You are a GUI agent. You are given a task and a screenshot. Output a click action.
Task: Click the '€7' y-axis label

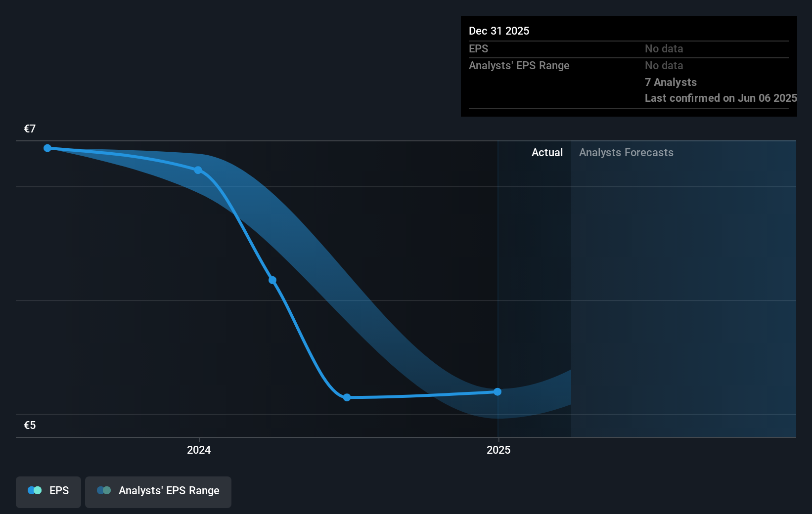(30, 128)
